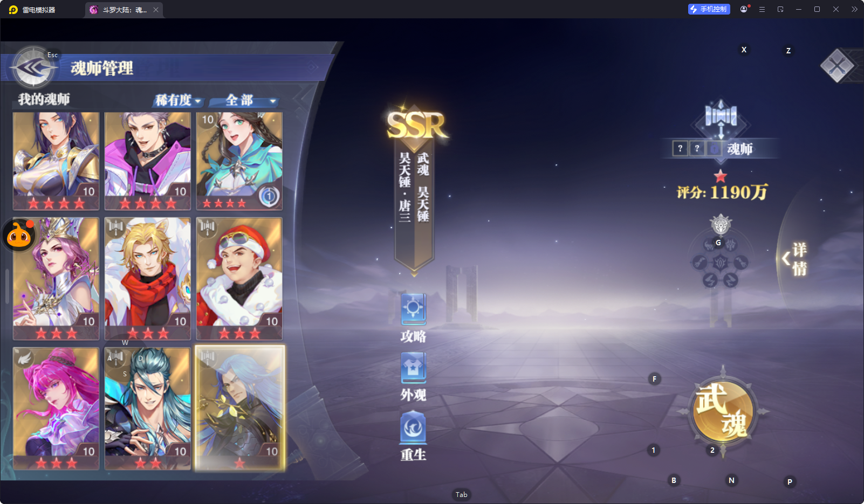Select the blond man with red scarf card
The height and width of the screenshot is (504, 864).
[x=148, y=279]
